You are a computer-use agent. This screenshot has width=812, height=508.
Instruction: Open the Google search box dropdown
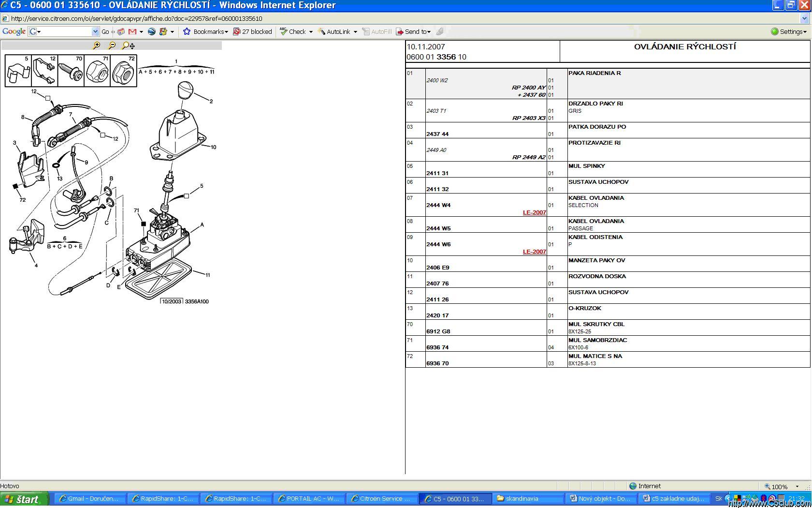coord(95,31)
